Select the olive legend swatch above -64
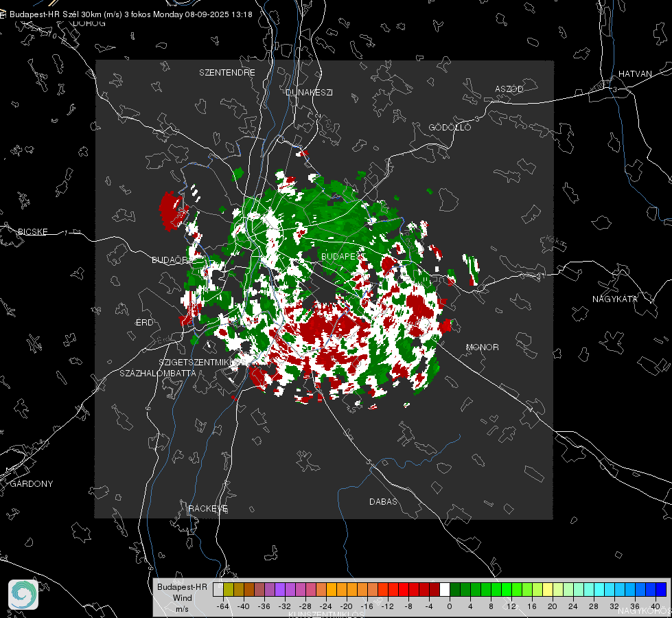Screen dimensions: 672x618 pyautogui.click(x=229, y=589)
